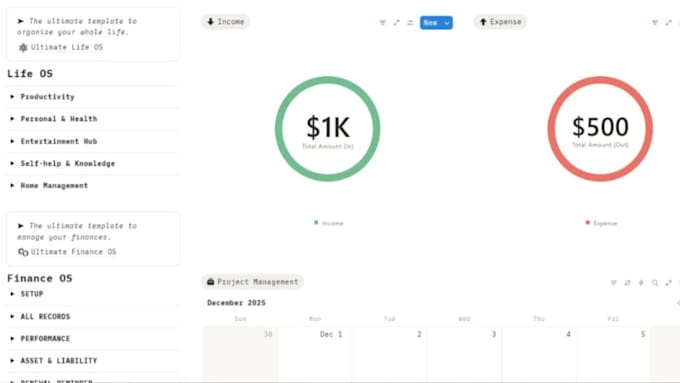Expand the ALL RECORDS toggle
Viewport: 680px width, 383px height.
pyautogui.click(x=12, y=317)
